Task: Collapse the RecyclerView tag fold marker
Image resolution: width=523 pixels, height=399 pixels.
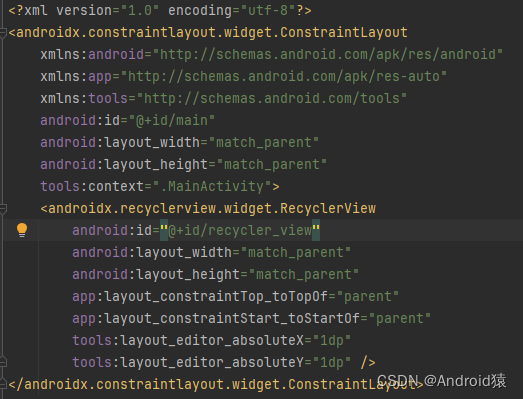Action: tap(3, 209)
